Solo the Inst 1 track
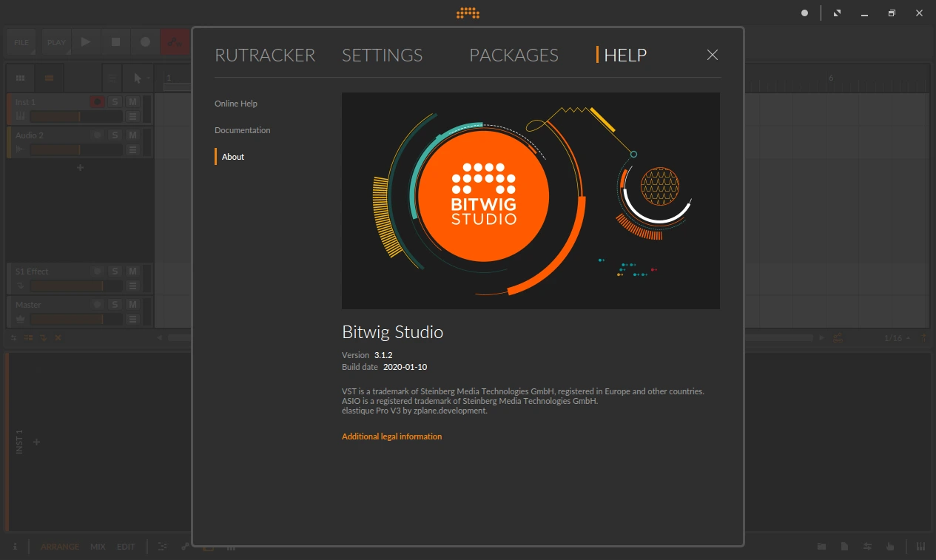Viewport: 936px width, 560px height. (x=115, y=101)
